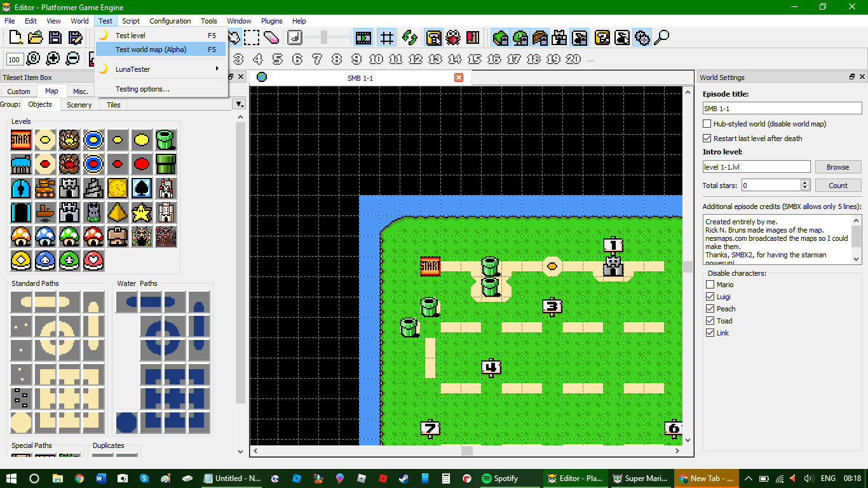The height and width of the screenshot is (488, 868).
Task: Click the gear settings toolbar icon
Action: click(x=642, y=37)
